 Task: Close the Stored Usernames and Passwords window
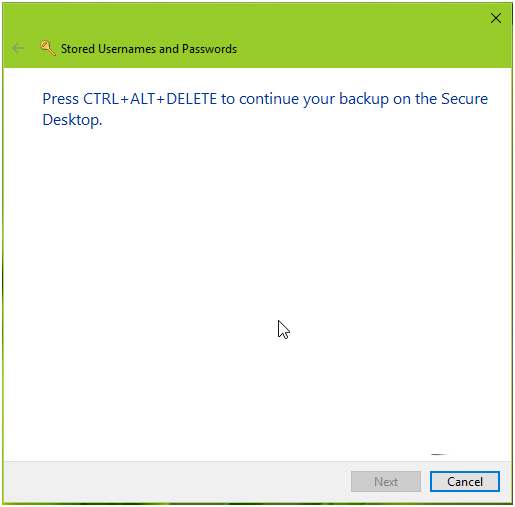496,18
